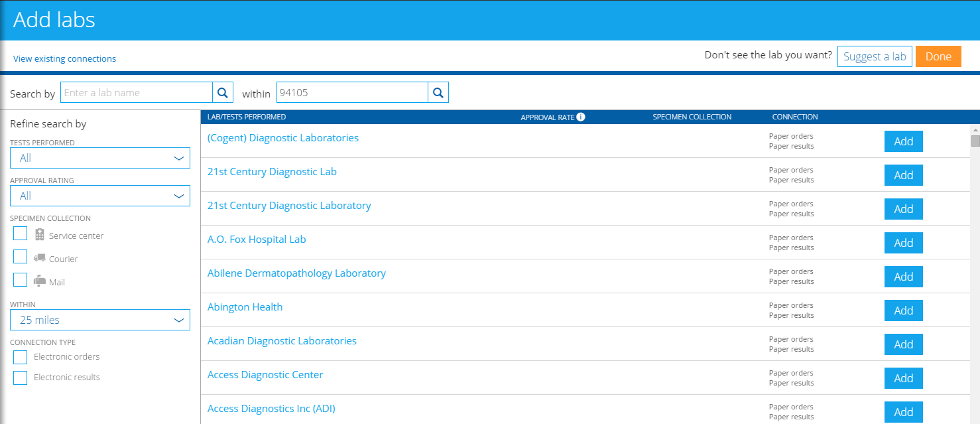Viewport: 980px width, 424px height.
Task: Click the scrollbar up arrow
Action: (975, 129)
